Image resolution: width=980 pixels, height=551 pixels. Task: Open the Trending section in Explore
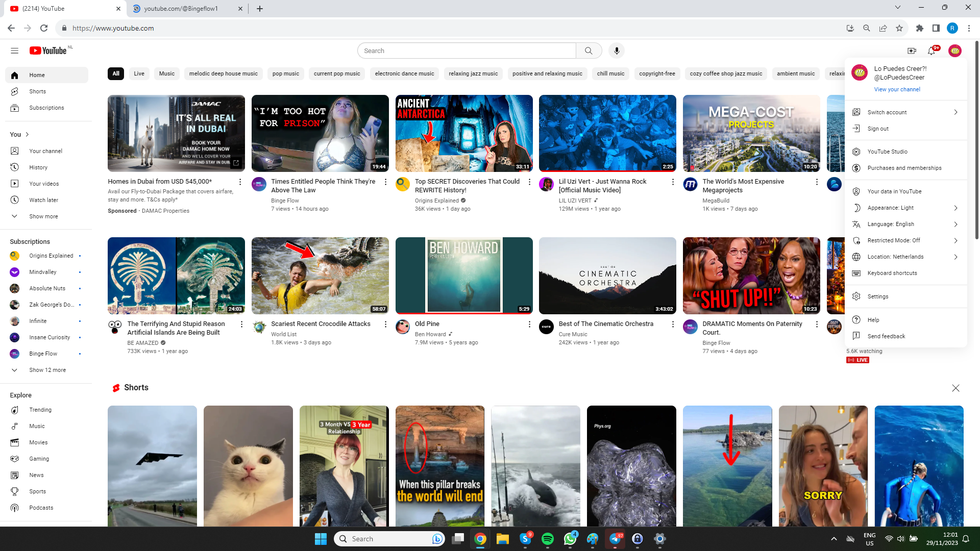(x=40, y=410)
